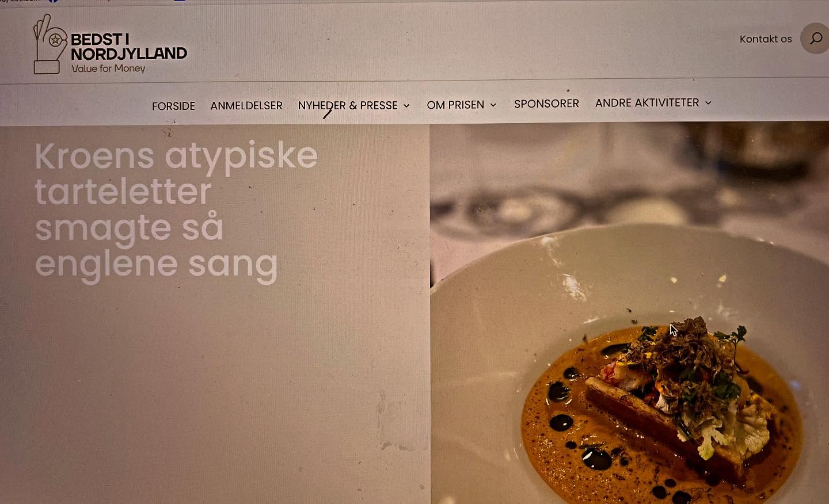Screen dimensions: 829x504
Task: Click the Facebook icon in the browser bar
Action: tap(53, 2)
